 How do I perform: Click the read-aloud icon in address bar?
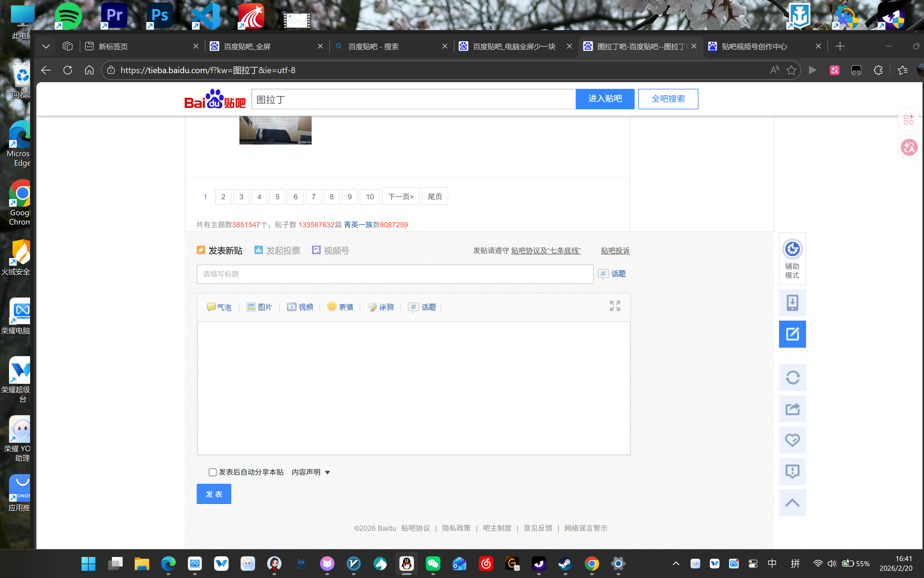coord(774,70)
